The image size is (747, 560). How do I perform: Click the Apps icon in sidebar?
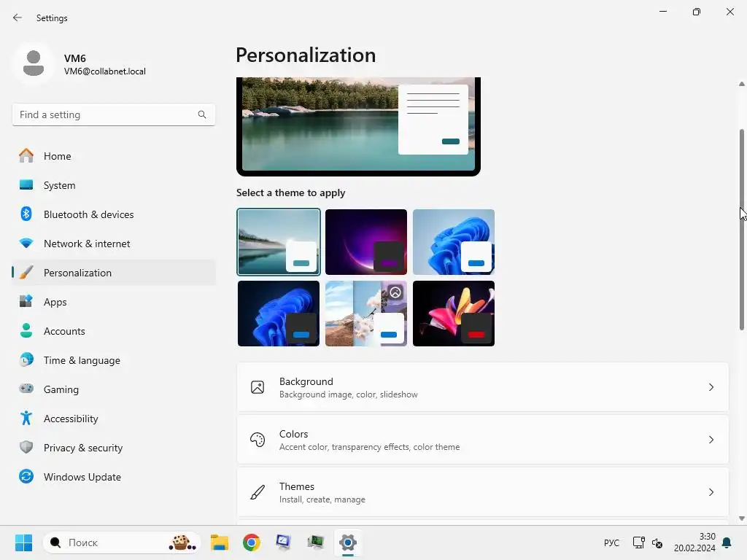pos(26,301)
